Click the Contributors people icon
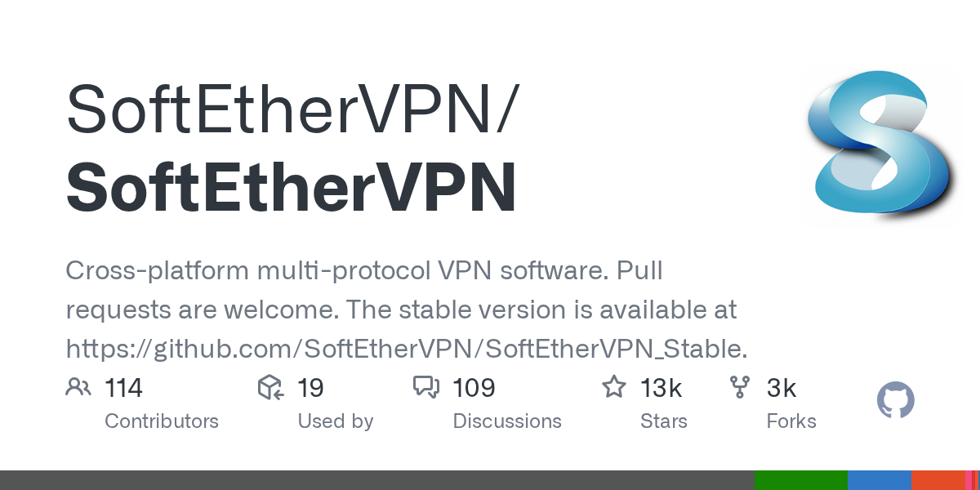This screenshot has width=980, height=490. (x=78, y=387)
